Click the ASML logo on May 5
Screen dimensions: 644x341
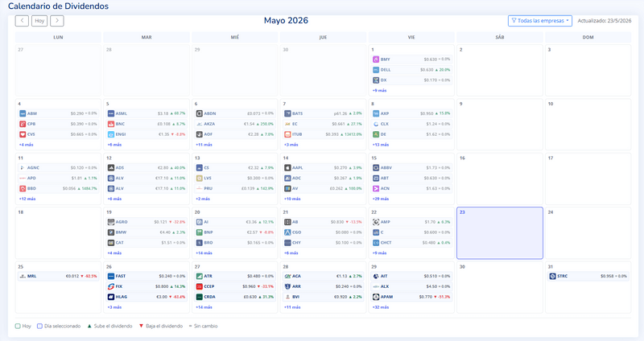click(x=111, y=113)
